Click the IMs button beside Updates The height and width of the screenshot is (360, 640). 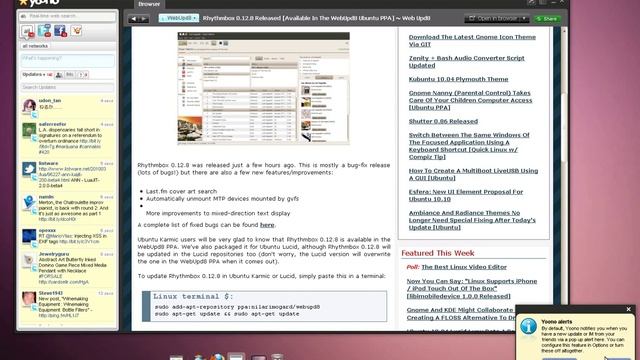click(x=70, y=75)
